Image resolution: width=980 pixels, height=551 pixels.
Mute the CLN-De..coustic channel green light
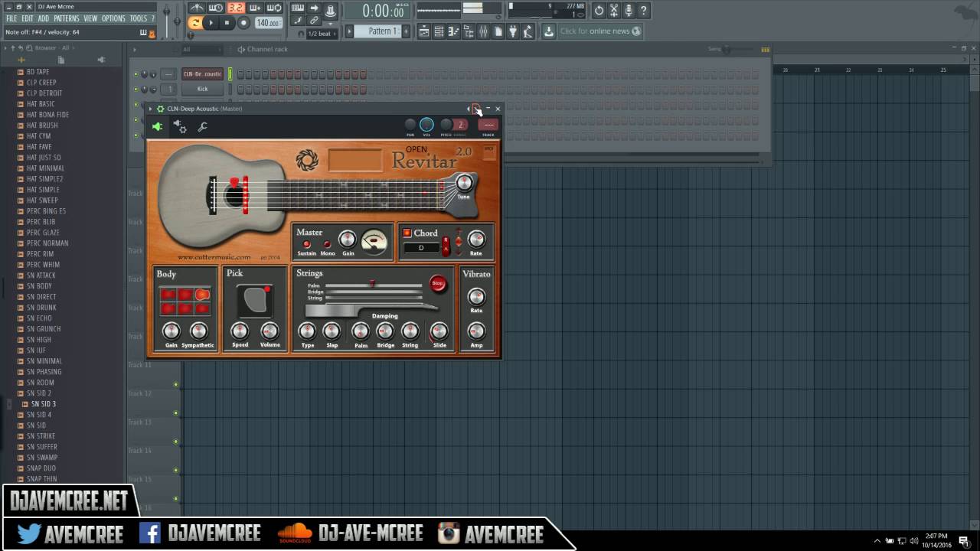point(136,74)
